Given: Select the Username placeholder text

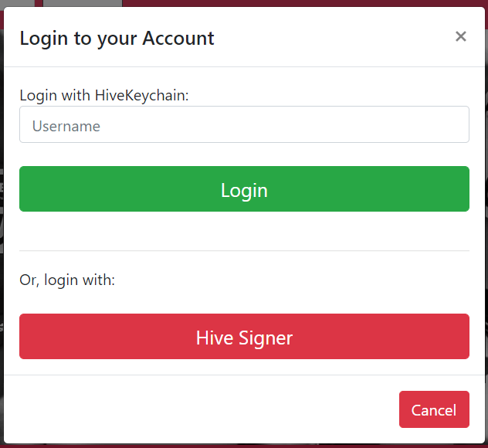Looking at the screenshot, I should coord(66,126).
